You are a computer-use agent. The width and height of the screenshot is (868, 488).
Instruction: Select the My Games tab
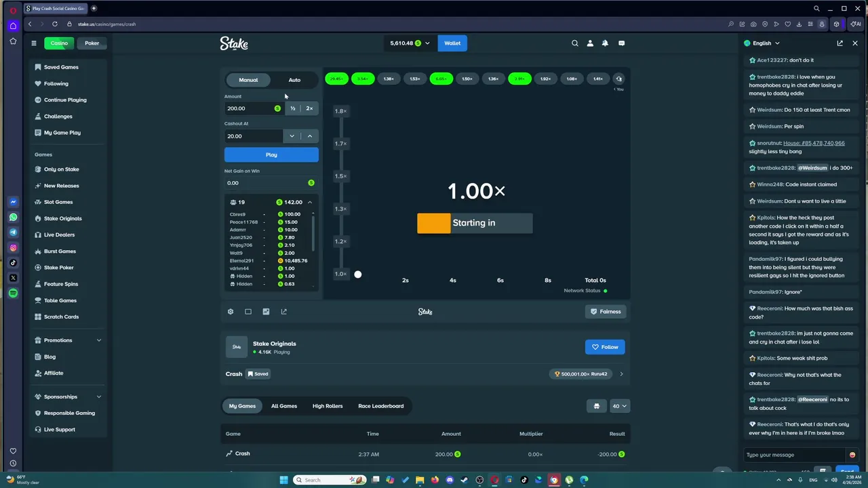242,406
